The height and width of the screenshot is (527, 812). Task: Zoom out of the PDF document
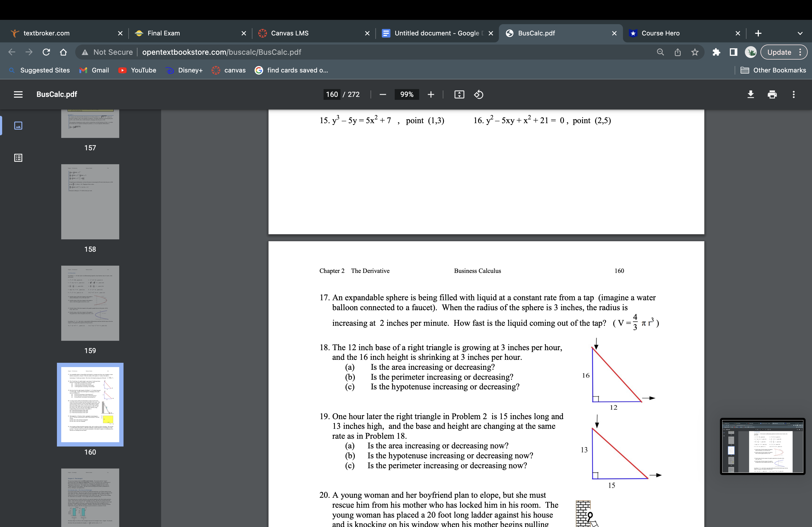[383, 94]
